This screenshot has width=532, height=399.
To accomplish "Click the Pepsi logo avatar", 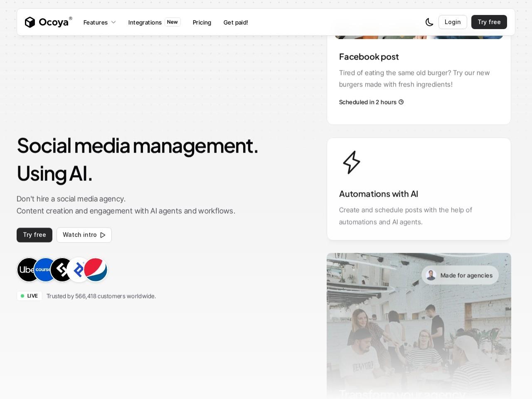I will click(x=97, y=270).
